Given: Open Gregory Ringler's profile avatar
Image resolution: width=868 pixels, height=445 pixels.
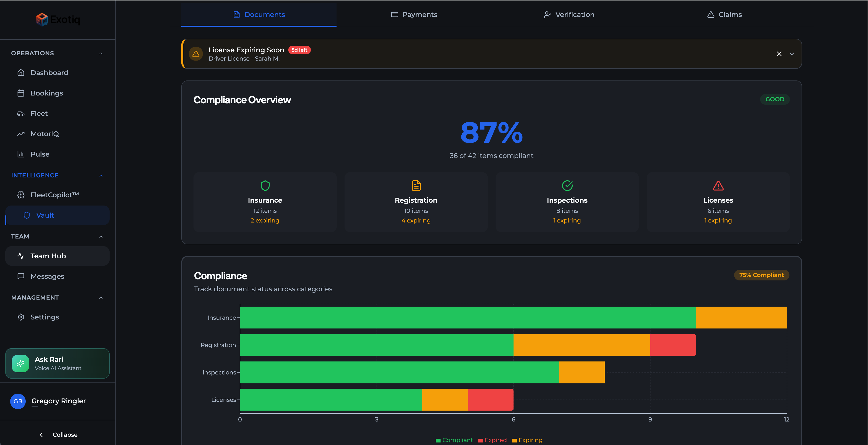Looking at the screenshot, I should coord(18,401).
